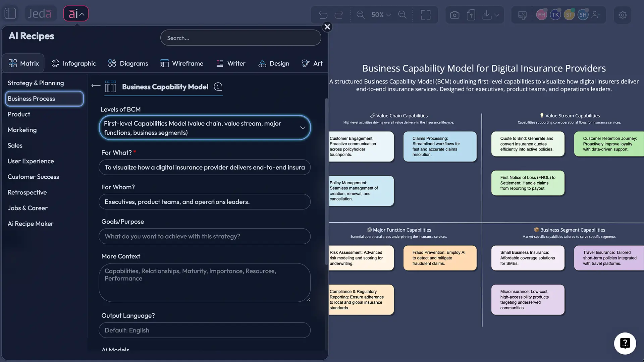Switch to the Infographic tab
644x362 pixels.
[74, 63]
